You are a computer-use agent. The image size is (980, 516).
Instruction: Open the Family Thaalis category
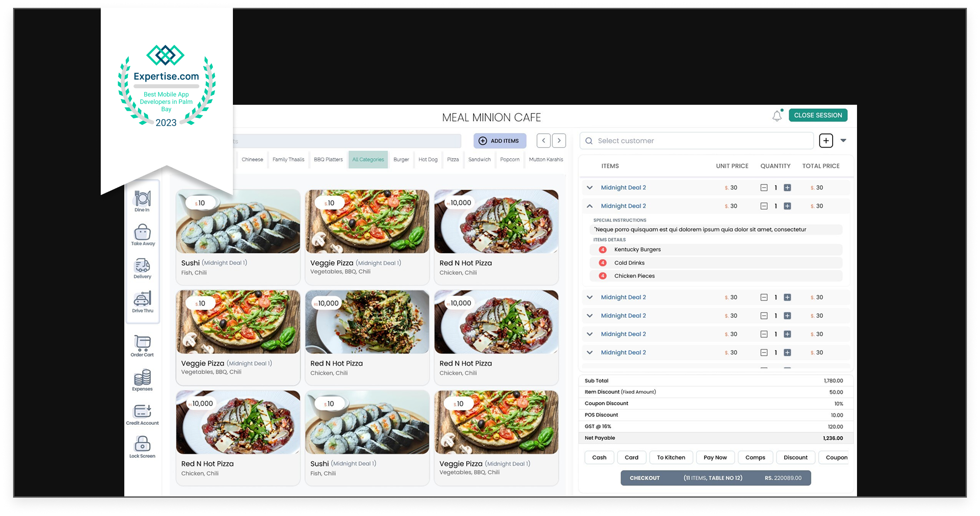click(288, 160)
